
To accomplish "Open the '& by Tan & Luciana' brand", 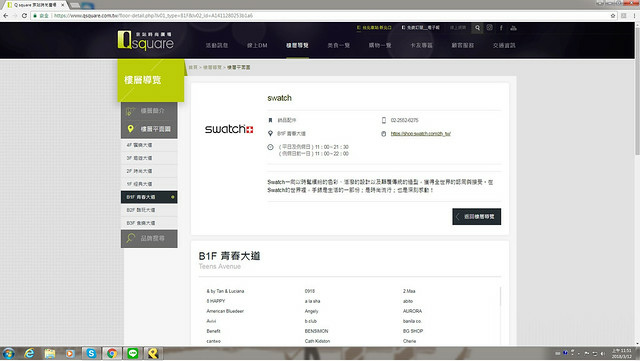I will 225,291.
